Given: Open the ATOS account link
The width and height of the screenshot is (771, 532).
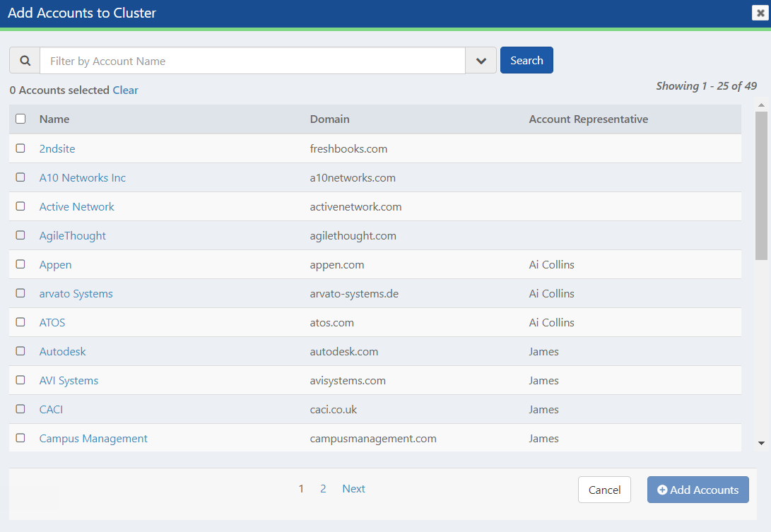Looking at the screenshot, I should (x=52, y=323).
